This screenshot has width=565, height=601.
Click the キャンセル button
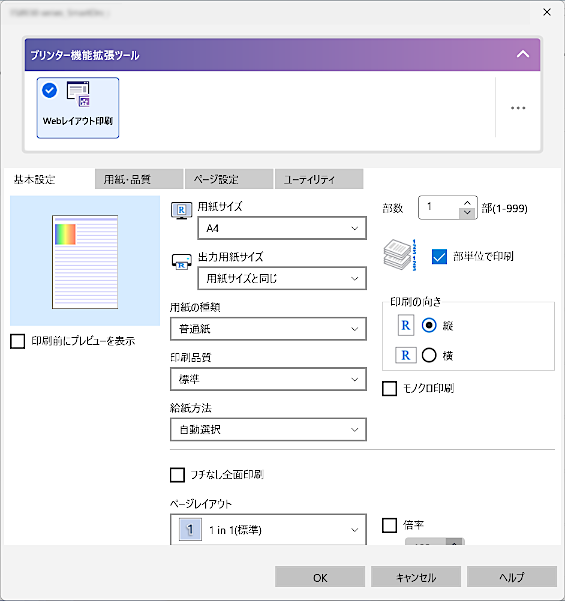[x=416, y=577]
